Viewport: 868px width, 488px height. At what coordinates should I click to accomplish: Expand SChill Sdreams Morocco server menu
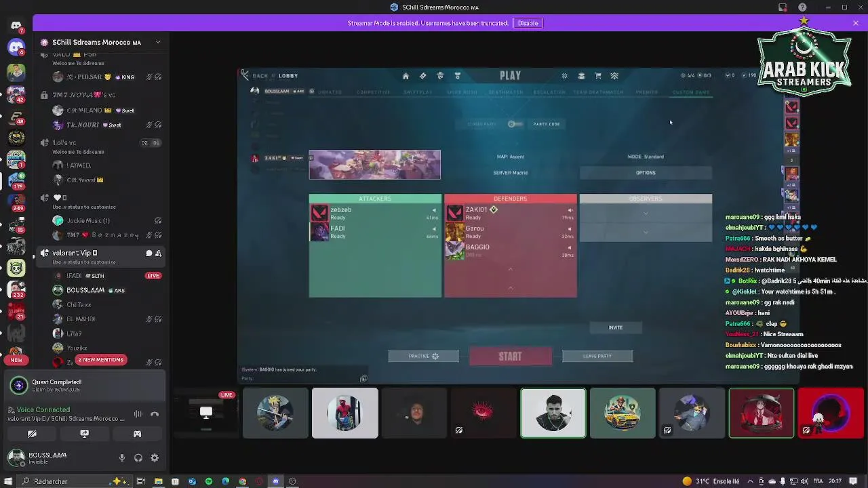pos(158,42)
